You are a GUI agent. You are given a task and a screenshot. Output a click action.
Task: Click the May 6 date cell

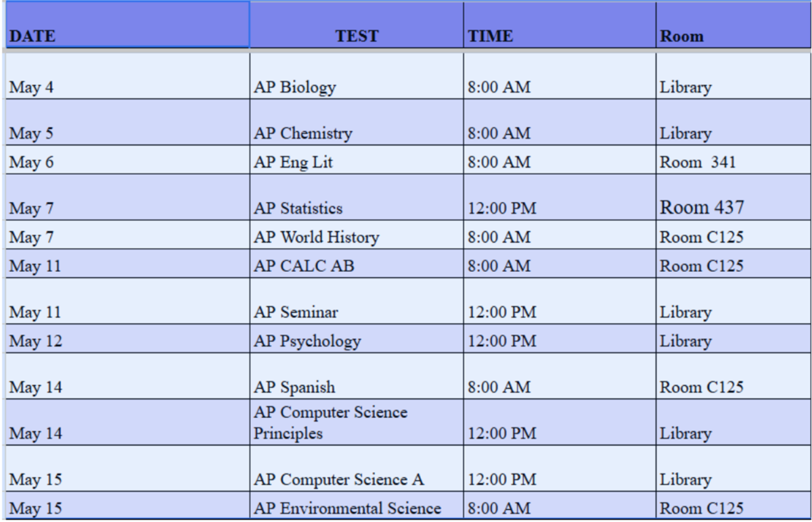pos(126,160)
